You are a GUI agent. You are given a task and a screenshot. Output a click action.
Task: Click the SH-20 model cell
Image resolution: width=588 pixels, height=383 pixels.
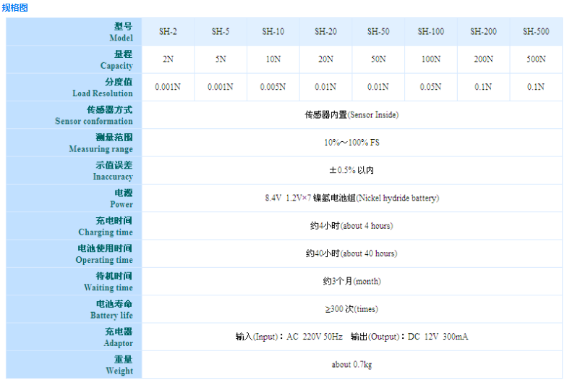325,32
